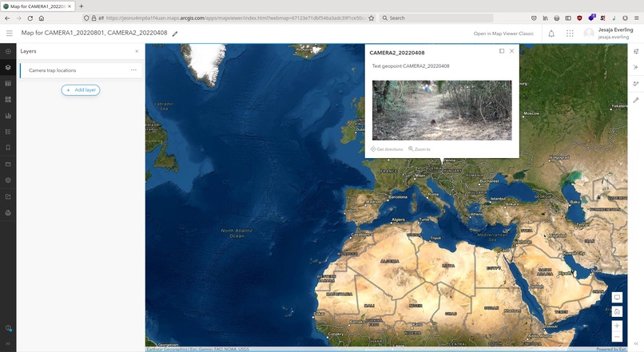This screenshot has height=352, width=644.
Task: Click the Test geopoint CAMERA2_20220408 text
Action: click(411, 66)
